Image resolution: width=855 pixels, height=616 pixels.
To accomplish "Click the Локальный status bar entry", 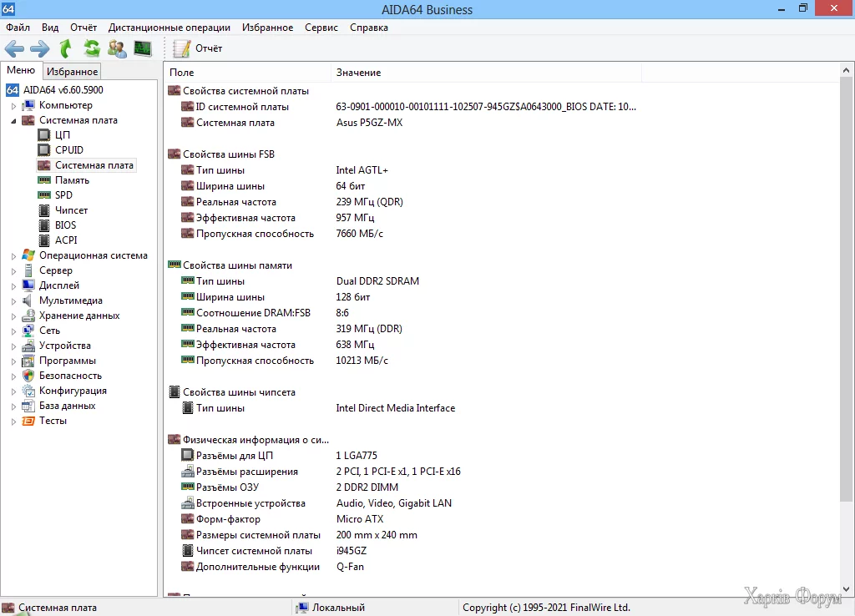I will [x=331, y=608].
